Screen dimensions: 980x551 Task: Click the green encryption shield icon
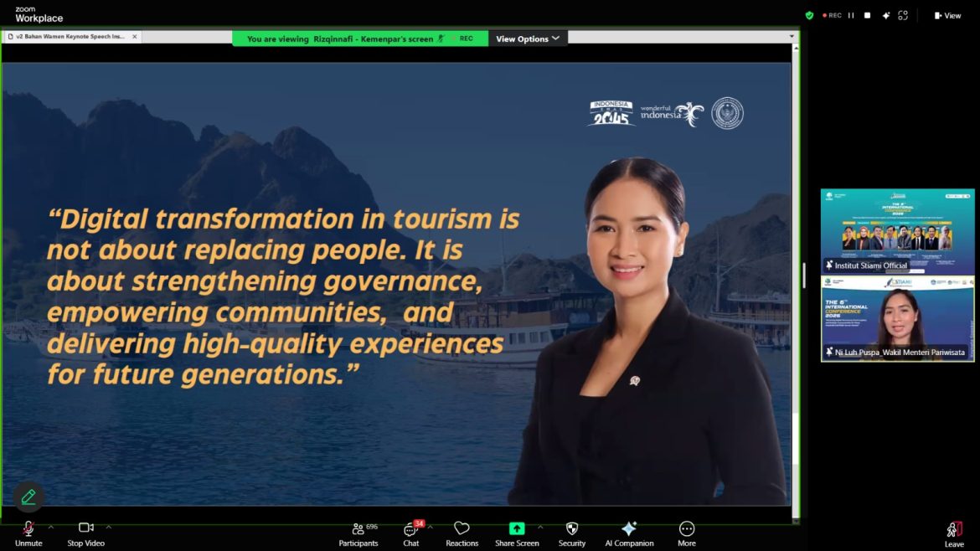[x=808, y=15]
